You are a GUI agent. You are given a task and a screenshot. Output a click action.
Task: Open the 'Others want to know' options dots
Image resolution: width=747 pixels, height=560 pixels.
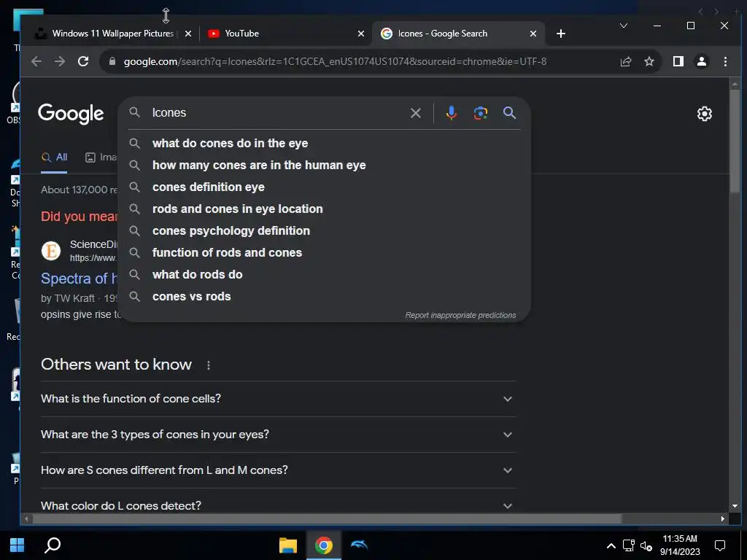208,365
